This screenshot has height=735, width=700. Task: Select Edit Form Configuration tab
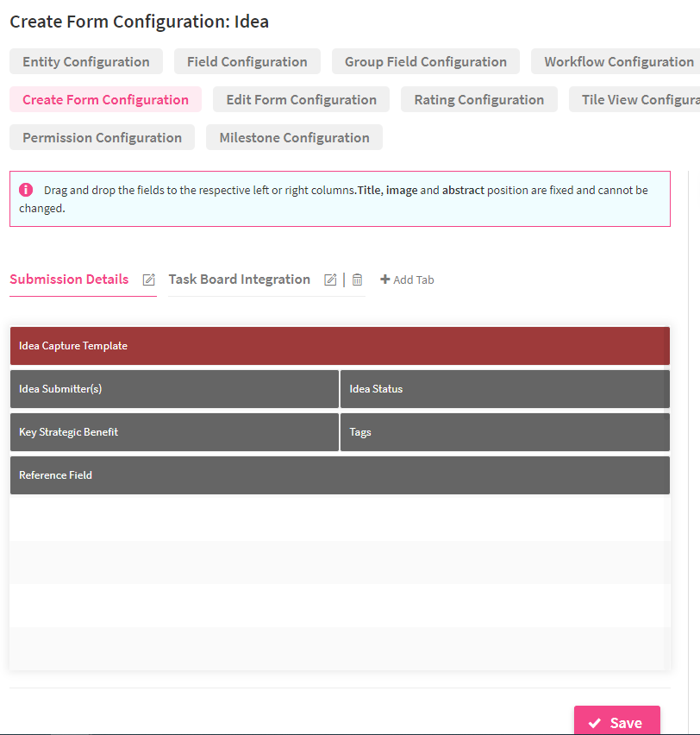[x=301, y=100]
